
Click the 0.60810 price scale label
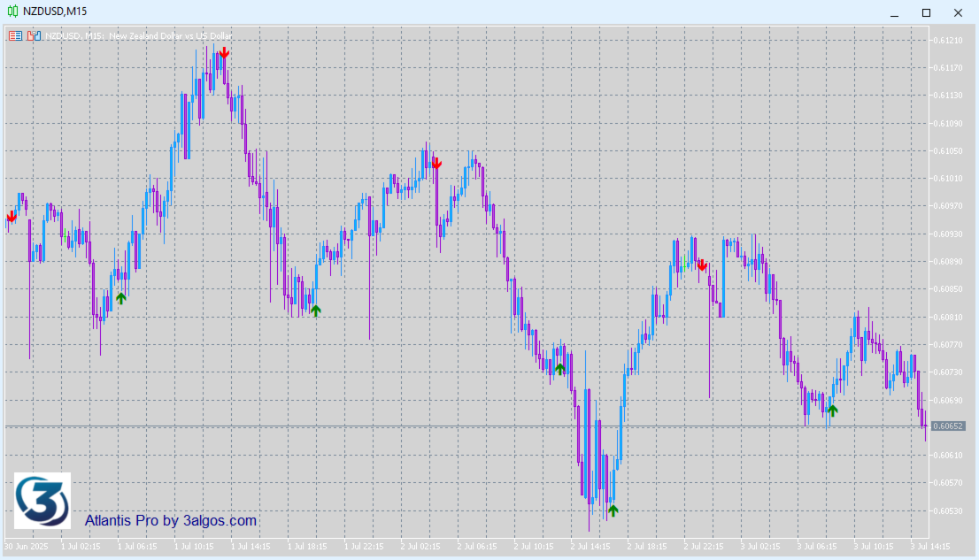pos(948,317)
